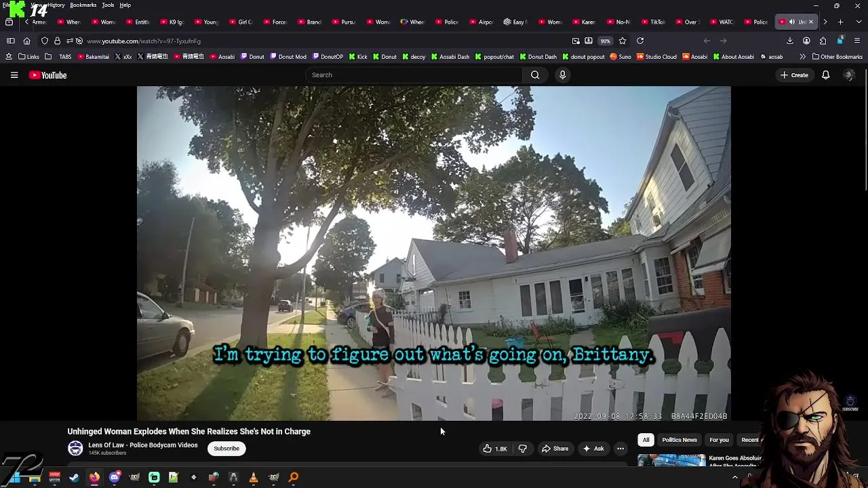Dislike the video with thumbs down

(x=522, y=449)
